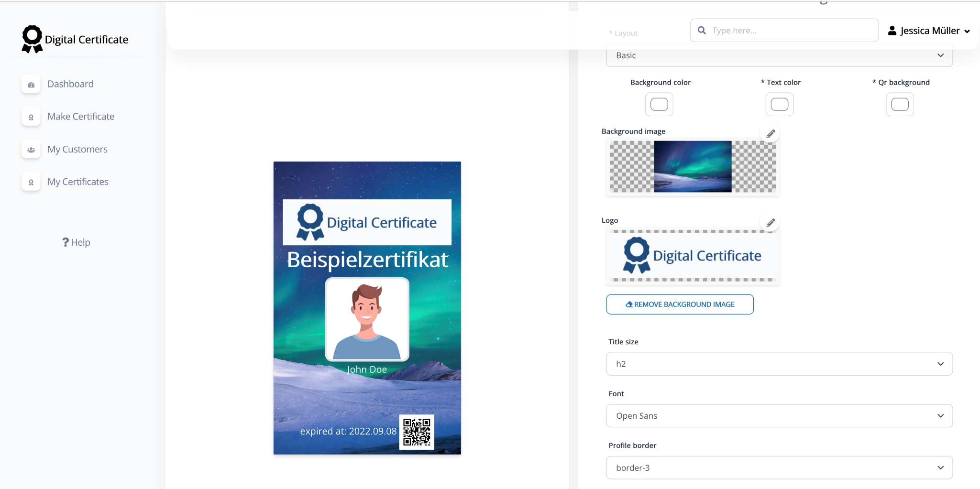Expand the Profile border dropdown

(778, 467)
